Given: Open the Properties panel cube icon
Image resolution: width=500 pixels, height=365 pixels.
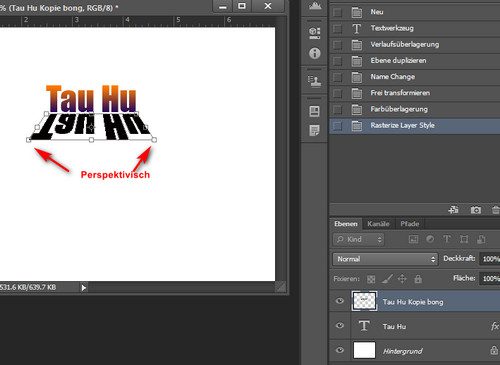Looking at the screenshot, I should coord(315,33).
